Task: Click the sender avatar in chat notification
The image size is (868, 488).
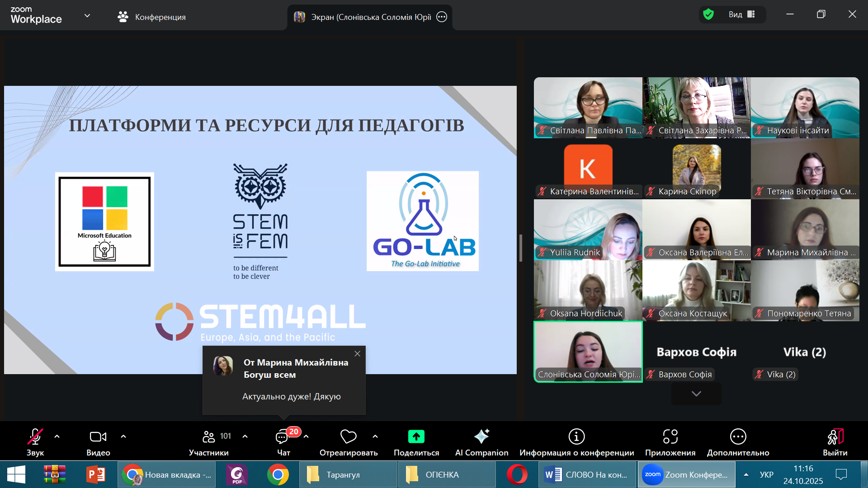Action: click(223, 366)
